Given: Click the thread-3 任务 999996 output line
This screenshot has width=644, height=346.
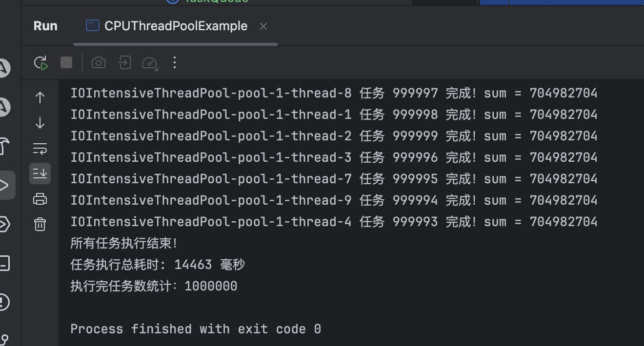Looking at the screenshot, I should coord(334,157).
